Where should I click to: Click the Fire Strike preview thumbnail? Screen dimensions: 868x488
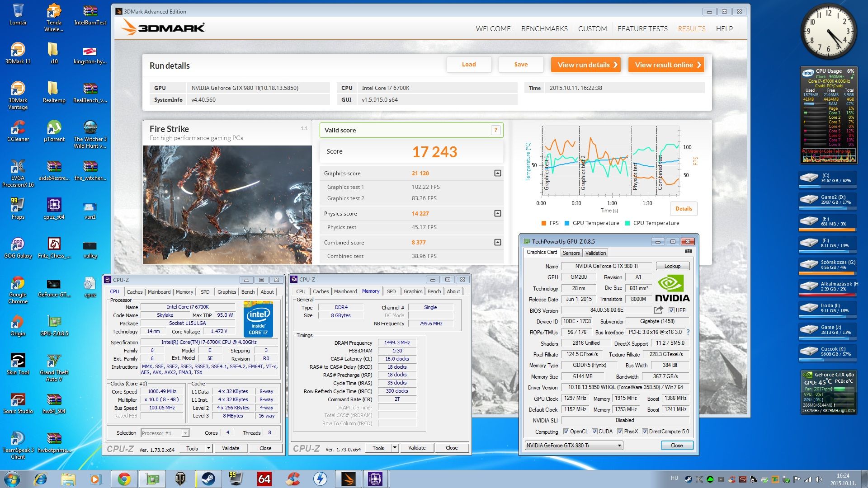pos(227,205)
